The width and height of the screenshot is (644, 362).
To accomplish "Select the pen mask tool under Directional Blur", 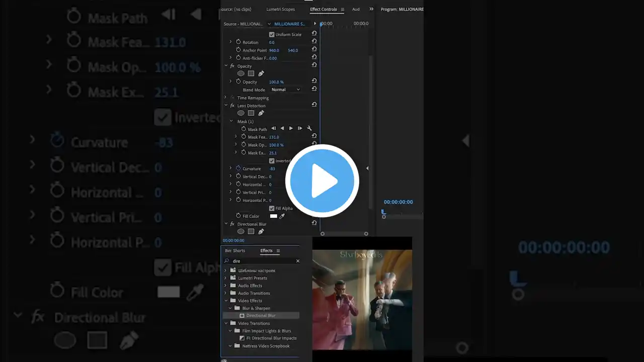I will click(x=261, y=231).
